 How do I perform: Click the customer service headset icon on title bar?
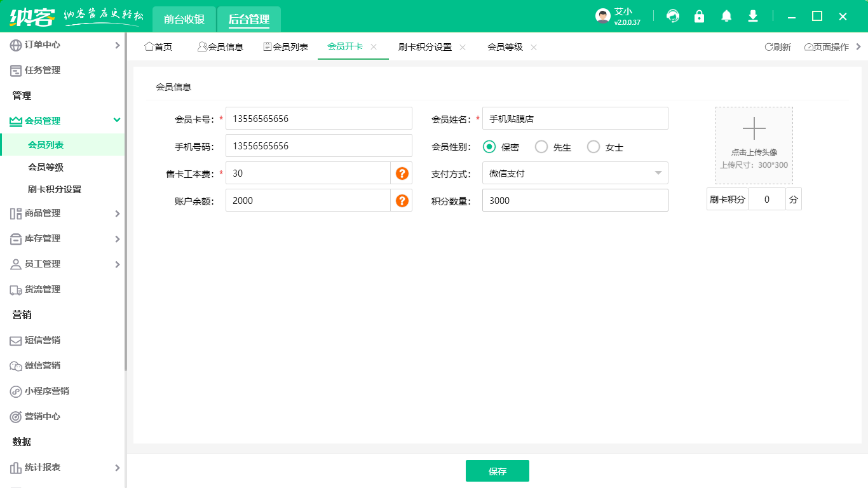(x=672, y=16)
